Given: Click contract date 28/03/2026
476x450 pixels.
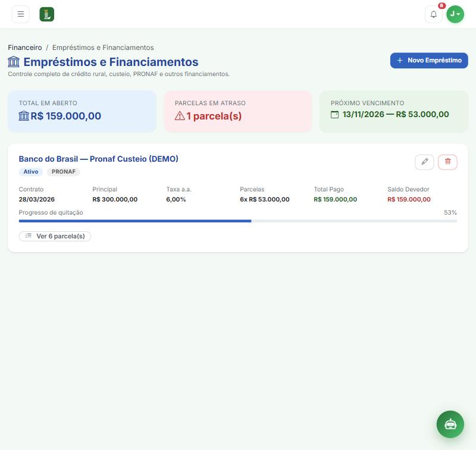Looking at the screenshot, I should 37,200.
